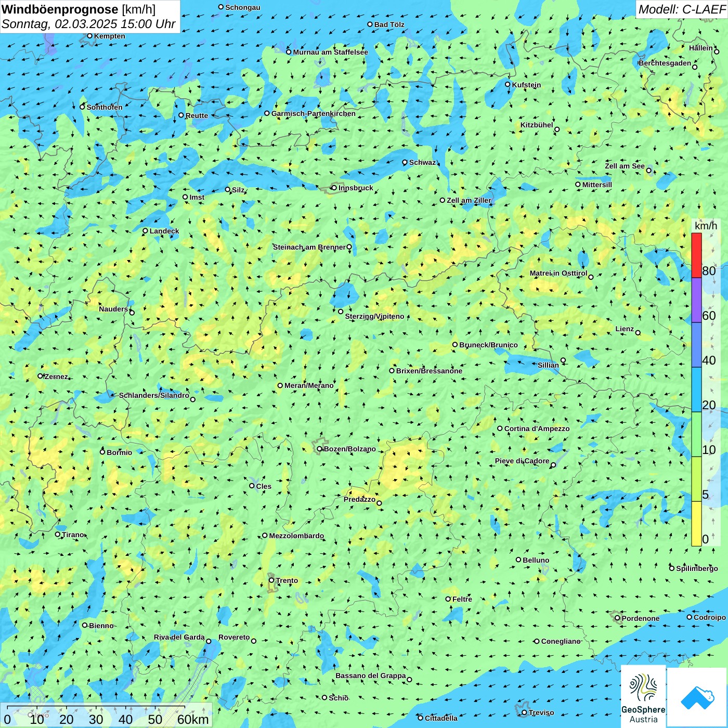Viewport: 728px width, 728px height.
Task: Click the Lienz city label
Action: [625, 329]
